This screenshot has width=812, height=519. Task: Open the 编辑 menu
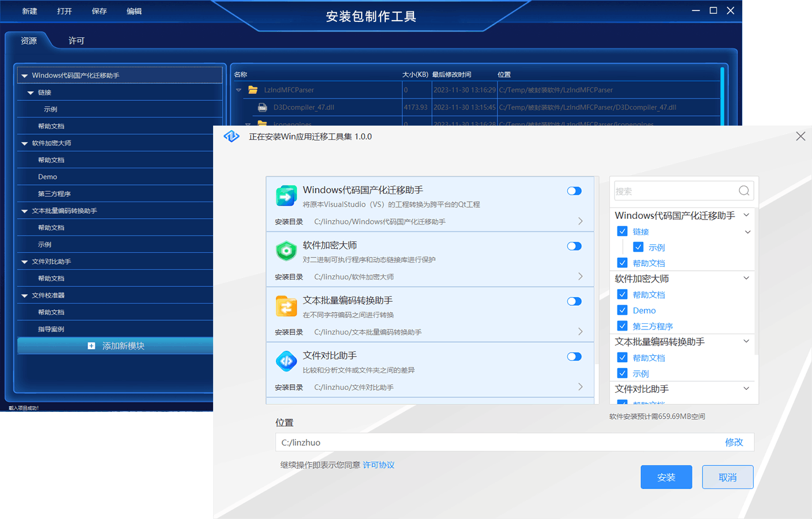point(134,11)
